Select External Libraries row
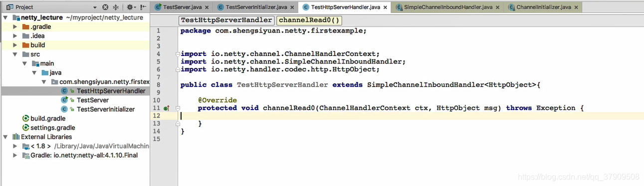 [x=75, y=137]
